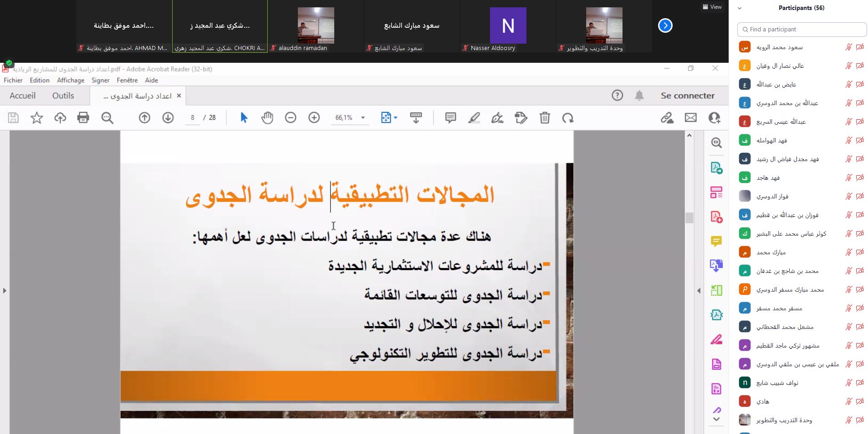Click the Delete trash icon
The height and width of the screenshot is (434, 868).
pos(545,118)
